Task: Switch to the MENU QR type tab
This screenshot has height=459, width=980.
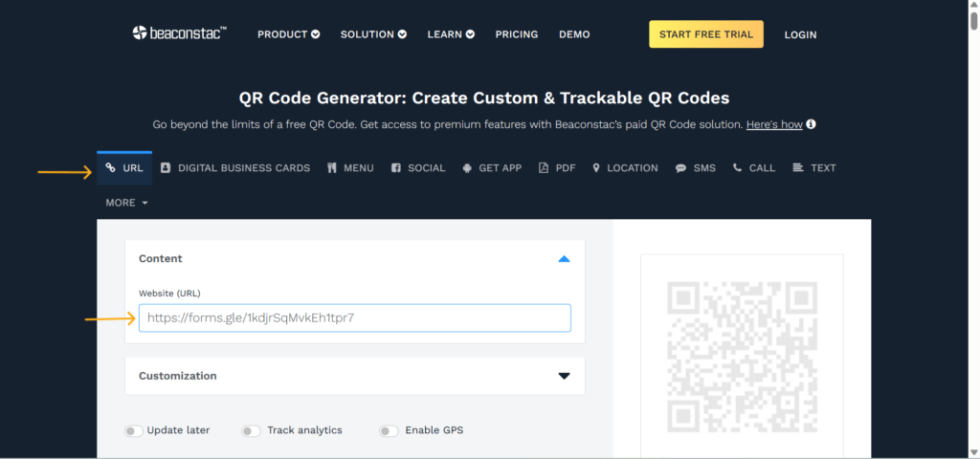Action: [x=350, y=168]
